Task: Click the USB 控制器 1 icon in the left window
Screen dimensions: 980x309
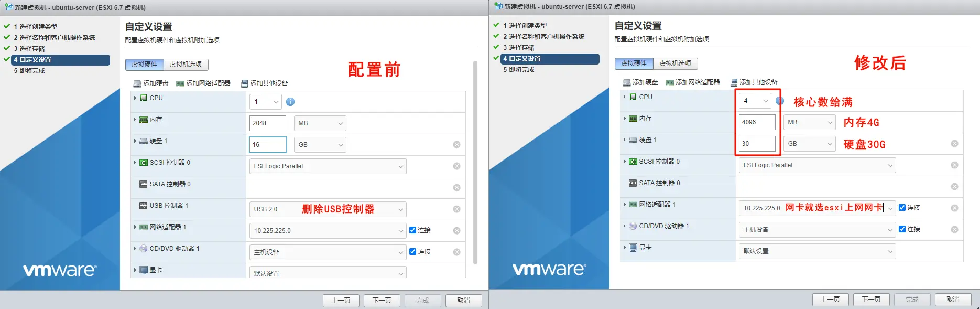Action: pyautogui.click(x=143, y=206)
